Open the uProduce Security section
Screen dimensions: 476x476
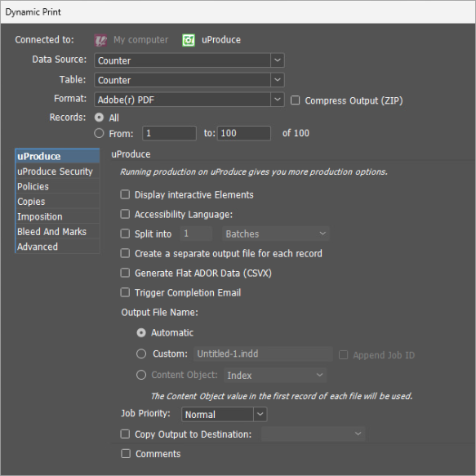click(x=57, y=171)
